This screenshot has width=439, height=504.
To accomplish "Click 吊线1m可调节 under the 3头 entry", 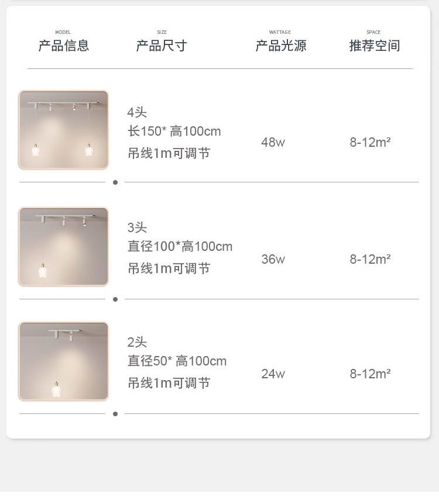I will (169, 269).
